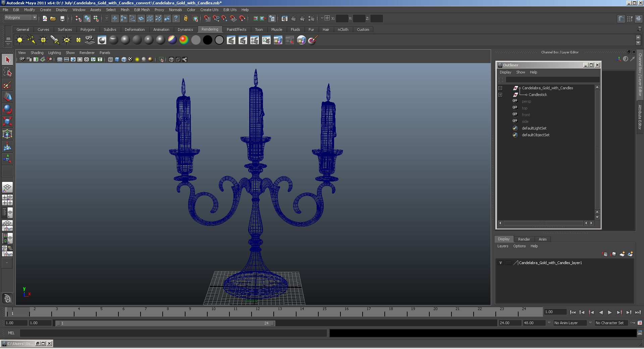
Task: Open Create UVs menu
Action: [209, 10]
